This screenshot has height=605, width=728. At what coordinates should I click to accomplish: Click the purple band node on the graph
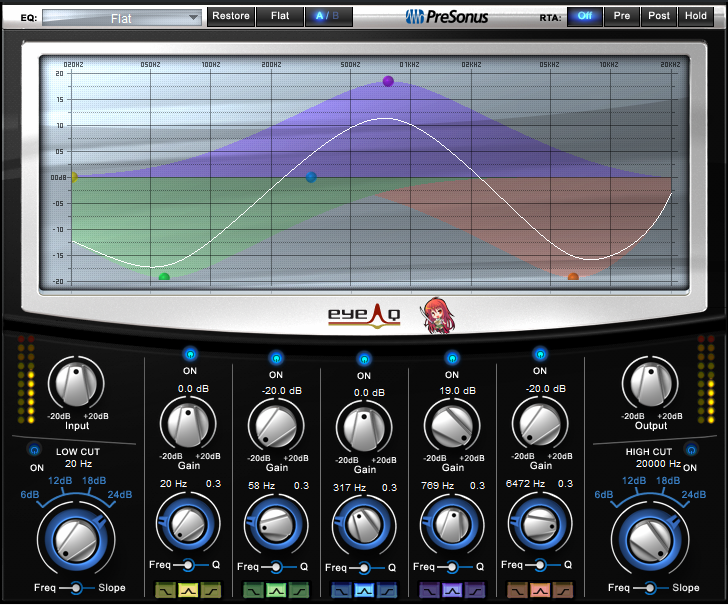(x=388, y=82)
